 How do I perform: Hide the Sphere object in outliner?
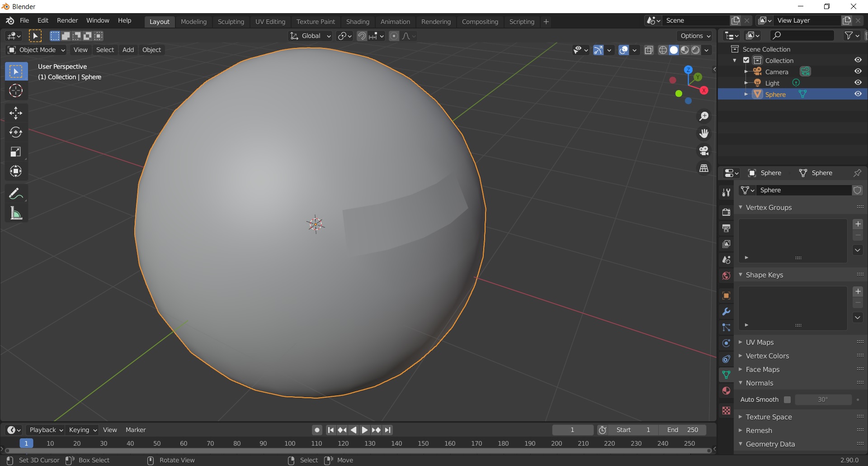pyautogui.click(x=858, y=94)
